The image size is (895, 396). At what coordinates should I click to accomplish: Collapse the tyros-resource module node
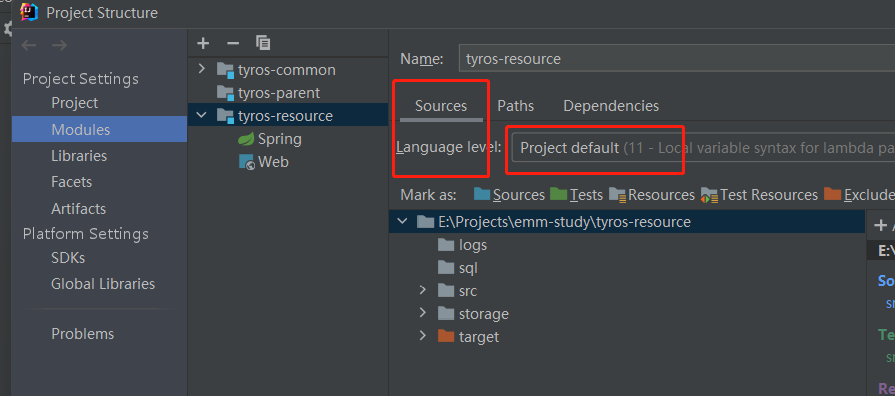201,115
